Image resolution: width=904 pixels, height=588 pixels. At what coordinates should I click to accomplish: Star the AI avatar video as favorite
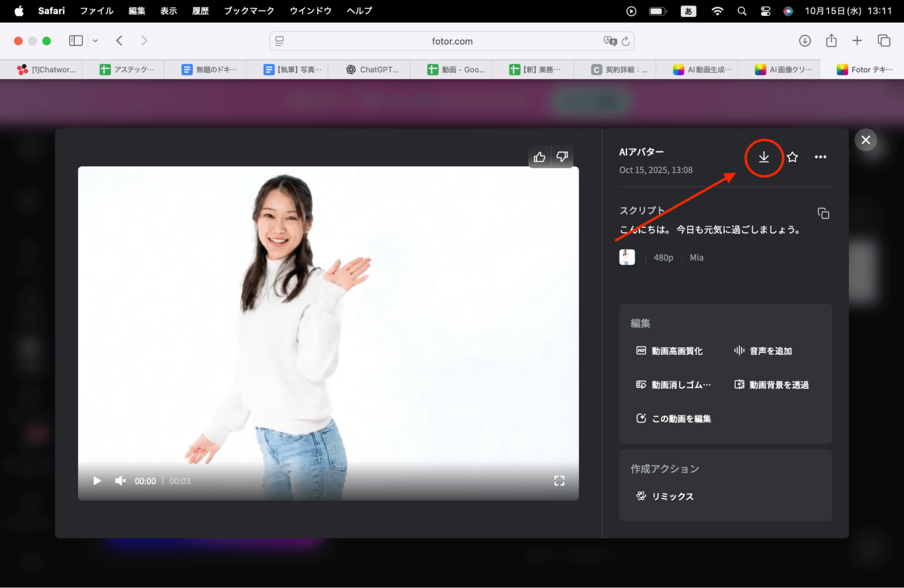point(792,157)
